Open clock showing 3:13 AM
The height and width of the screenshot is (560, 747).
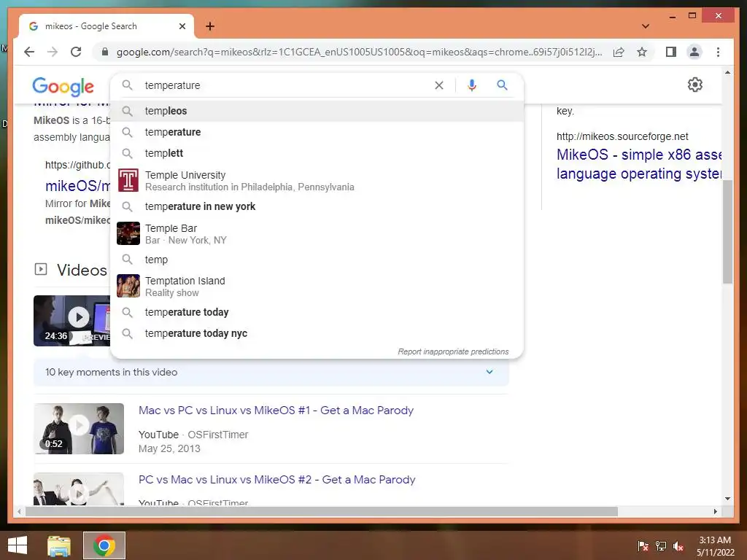715,546
